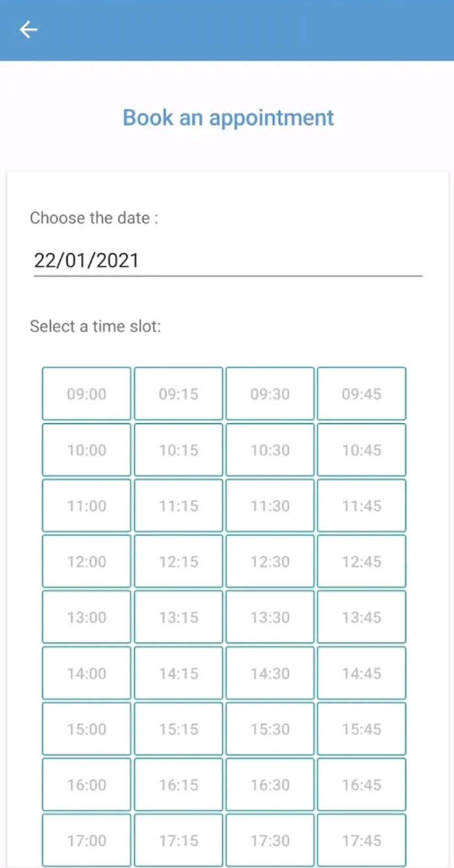Tap the 13:45 time slot

[x=361, y=617]
